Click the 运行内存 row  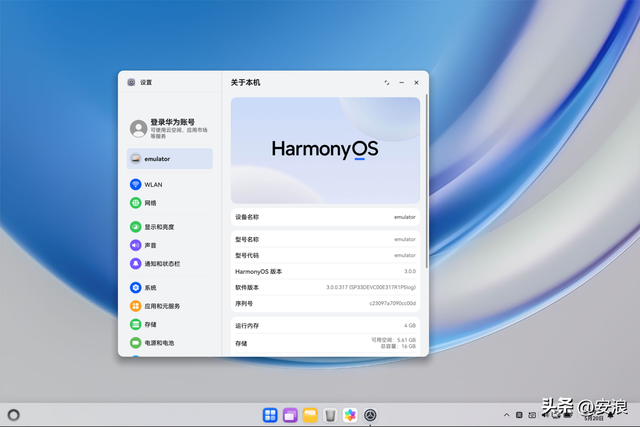[325, 326]
